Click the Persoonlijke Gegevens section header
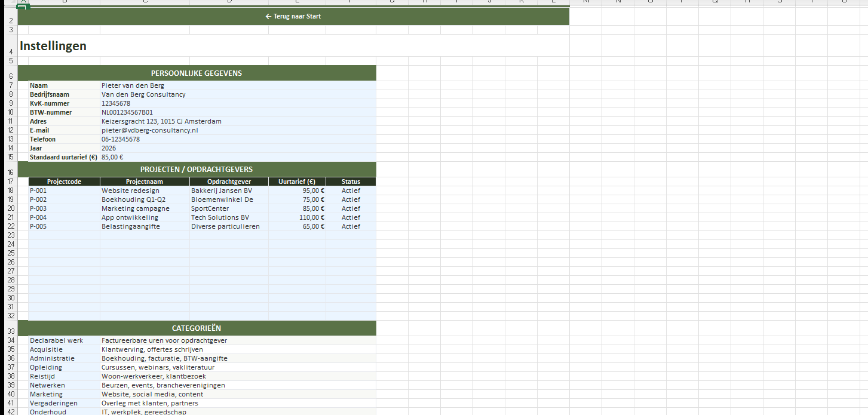This screenshot has height=415, width=868. (x=197, y=73)
